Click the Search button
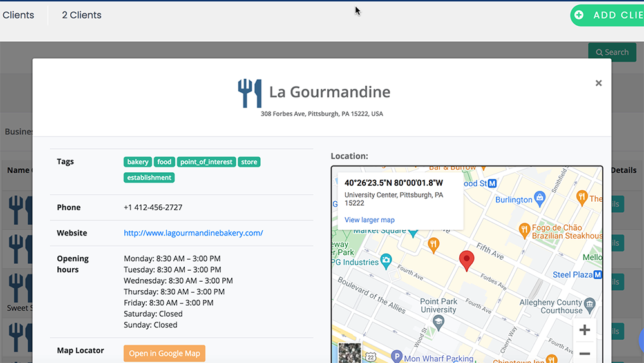 [612, 52]
